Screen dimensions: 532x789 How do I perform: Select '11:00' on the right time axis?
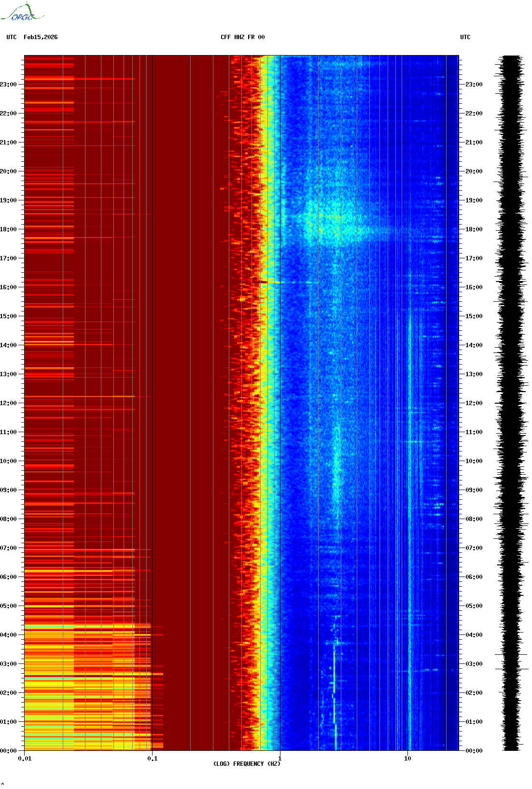[474, 432]
